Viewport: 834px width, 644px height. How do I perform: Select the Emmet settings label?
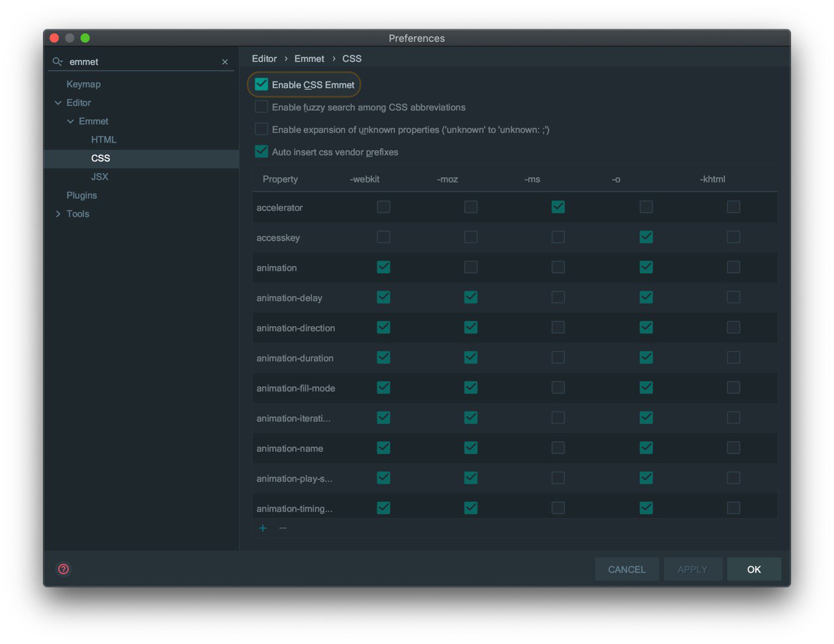[94, 121]
